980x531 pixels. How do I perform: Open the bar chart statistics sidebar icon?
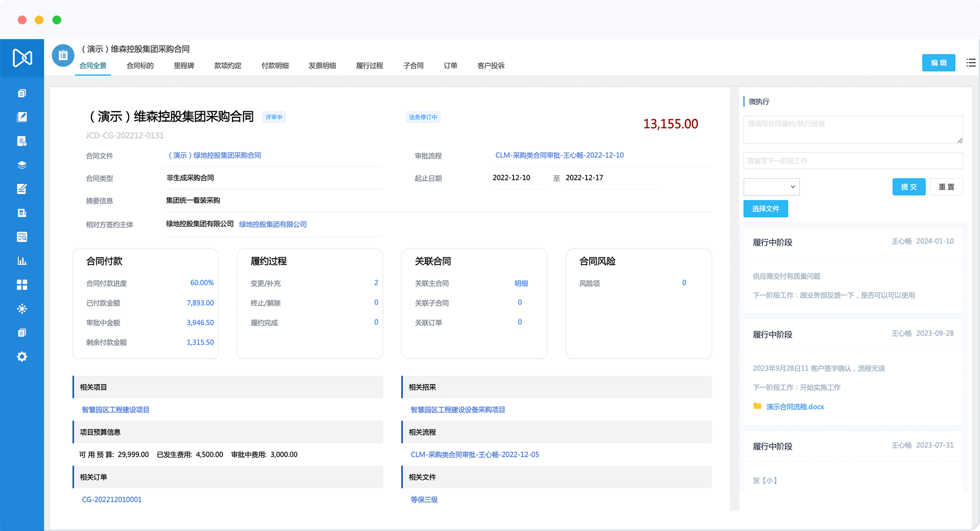click(x=22, y=261)
